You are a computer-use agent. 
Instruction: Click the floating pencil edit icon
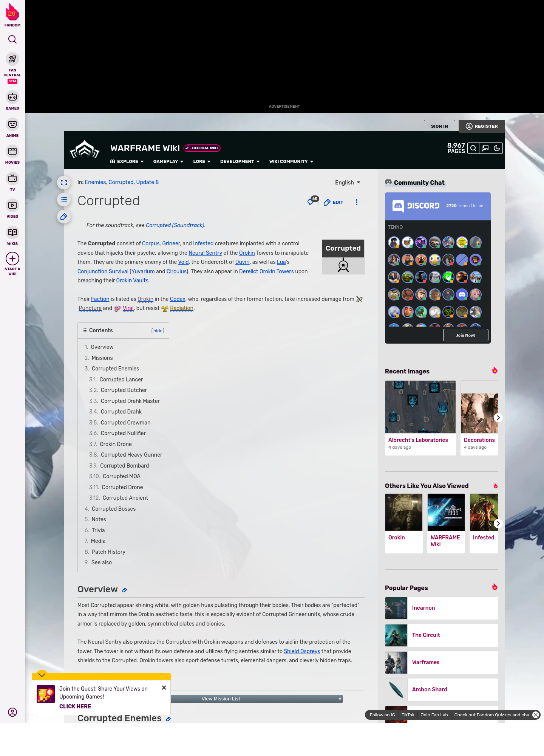pyautogui.click(x=64, y=217)
